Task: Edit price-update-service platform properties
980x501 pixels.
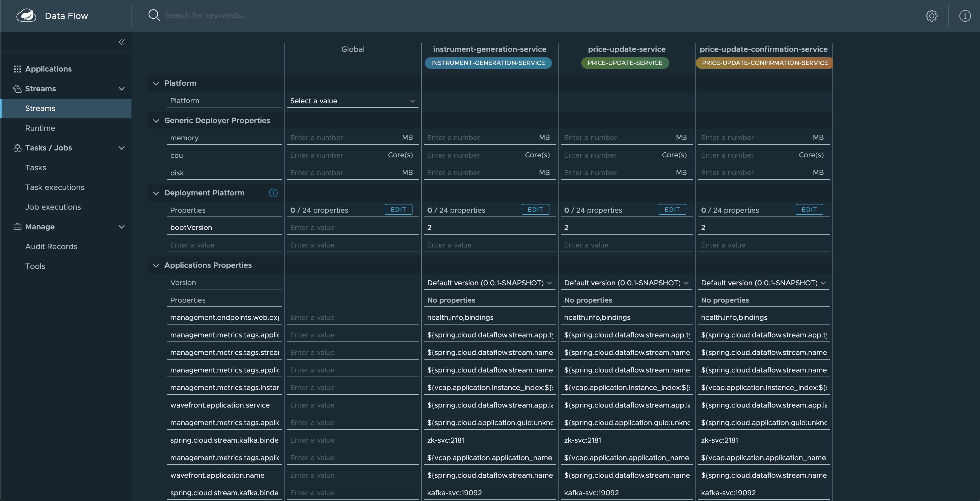Action: click(672, 209)
